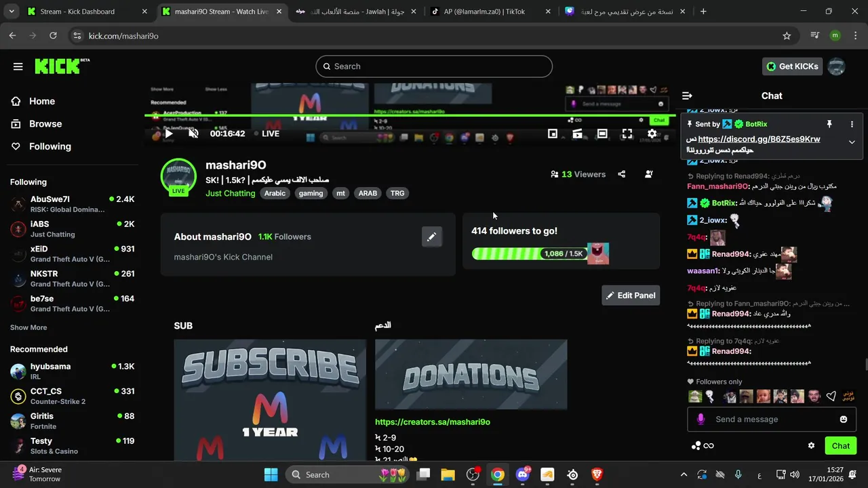This screenshot has height=488, width=868.
Task: Click the SUBSCRIBE panel image
Action: (x=270, y=400)
